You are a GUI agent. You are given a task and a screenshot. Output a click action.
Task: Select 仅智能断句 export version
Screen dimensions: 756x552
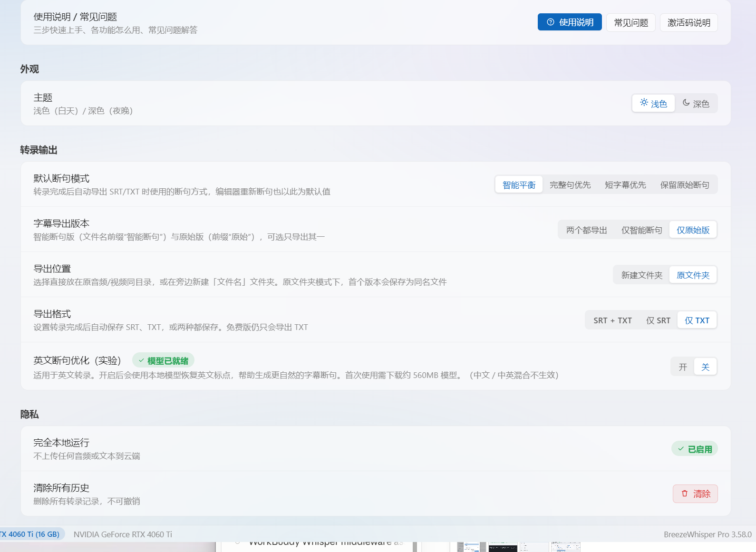click(x=642, y=230)
